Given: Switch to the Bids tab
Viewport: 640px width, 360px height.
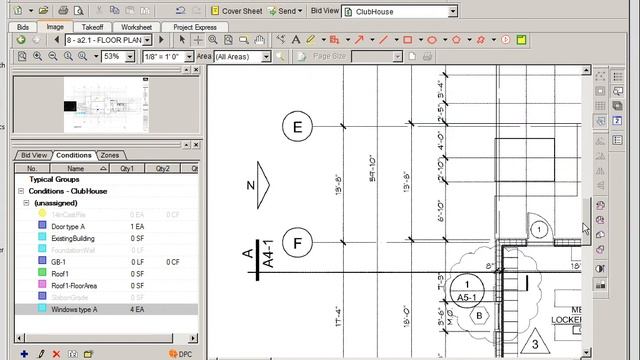Looking at the screenshot, I should 23,27.
